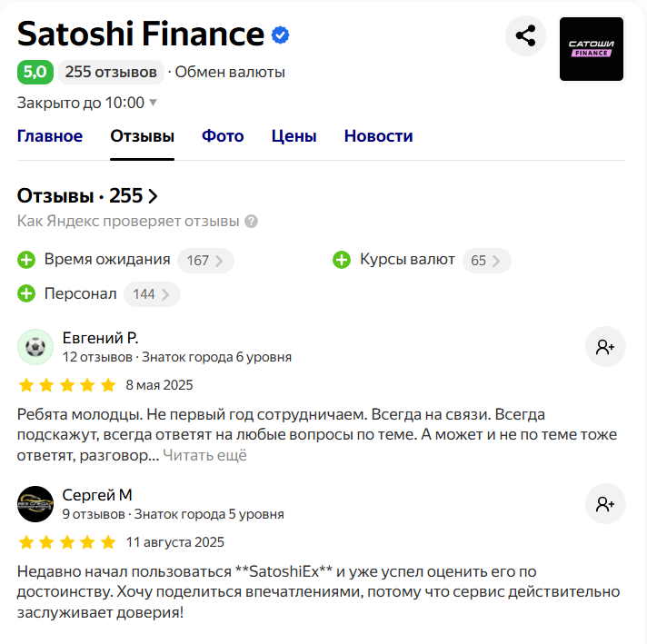This screenshot has height=644, width=647.
Task: Open the Satoshi Finance logo thumbnail
Action: click(592, 49)
